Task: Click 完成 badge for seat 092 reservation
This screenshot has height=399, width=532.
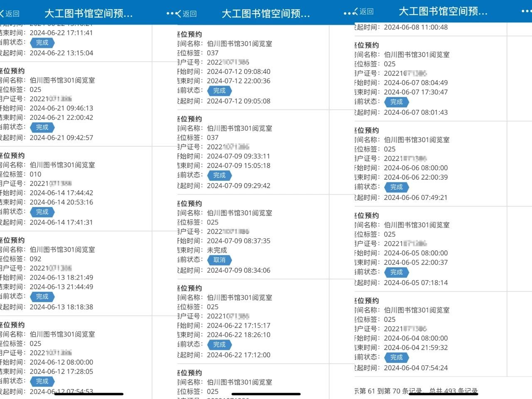Action: pyautogui.click(x=42, y=297)
